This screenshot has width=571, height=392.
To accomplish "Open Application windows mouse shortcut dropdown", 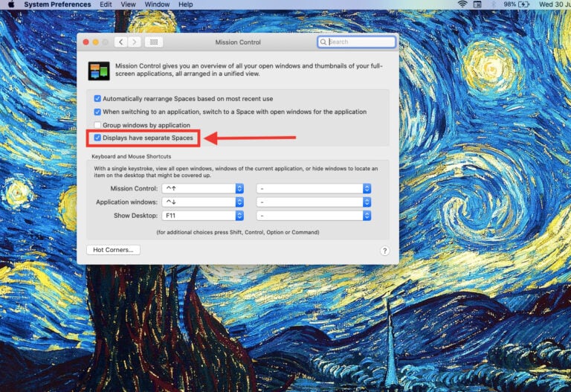I will (314, 202).
